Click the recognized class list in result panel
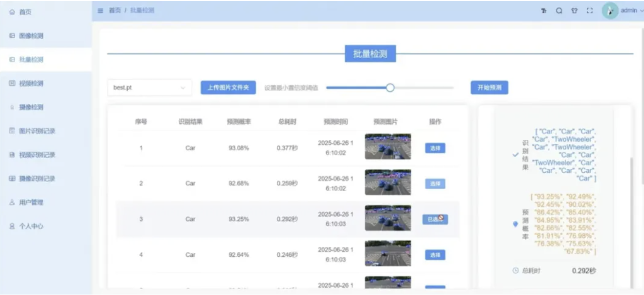This screenshot has width=644, height=295. click(564, 155)
